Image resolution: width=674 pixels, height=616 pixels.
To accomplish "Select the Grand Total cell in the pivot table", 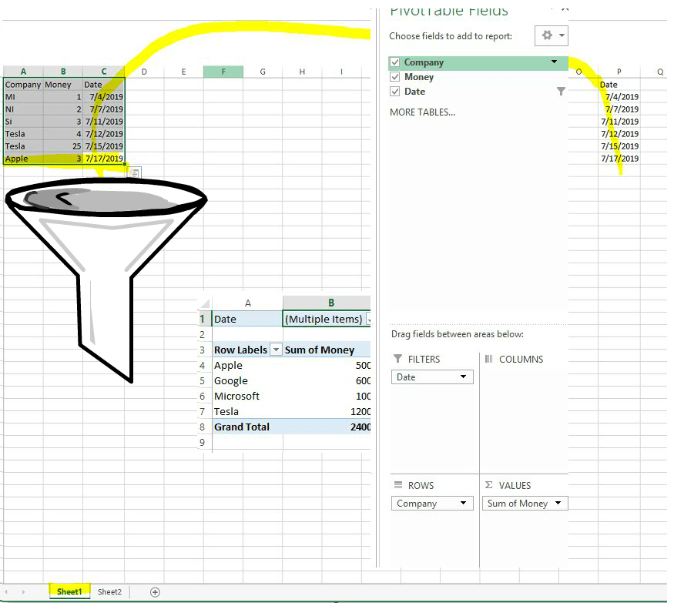I will [241, 427].
